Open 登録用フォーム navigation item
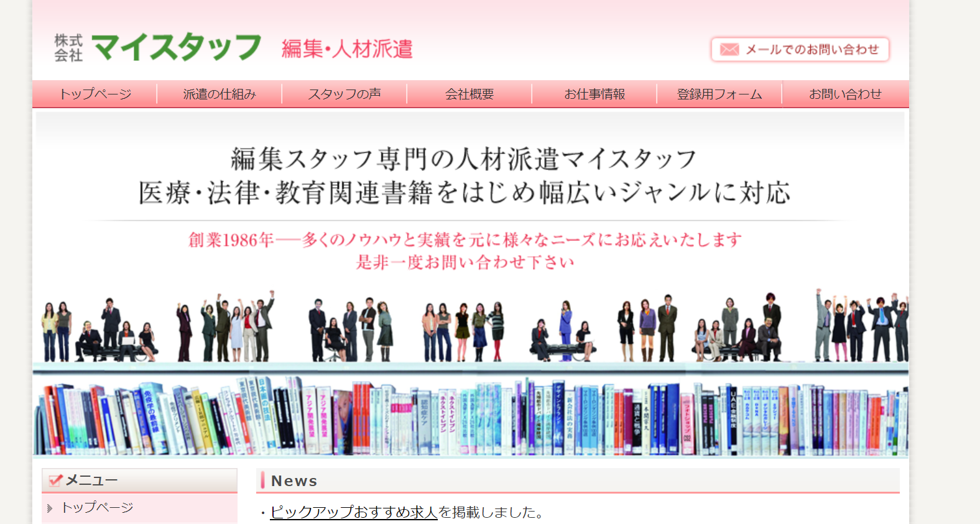Screen dimensions: 980x524 (x=719, y=94)
